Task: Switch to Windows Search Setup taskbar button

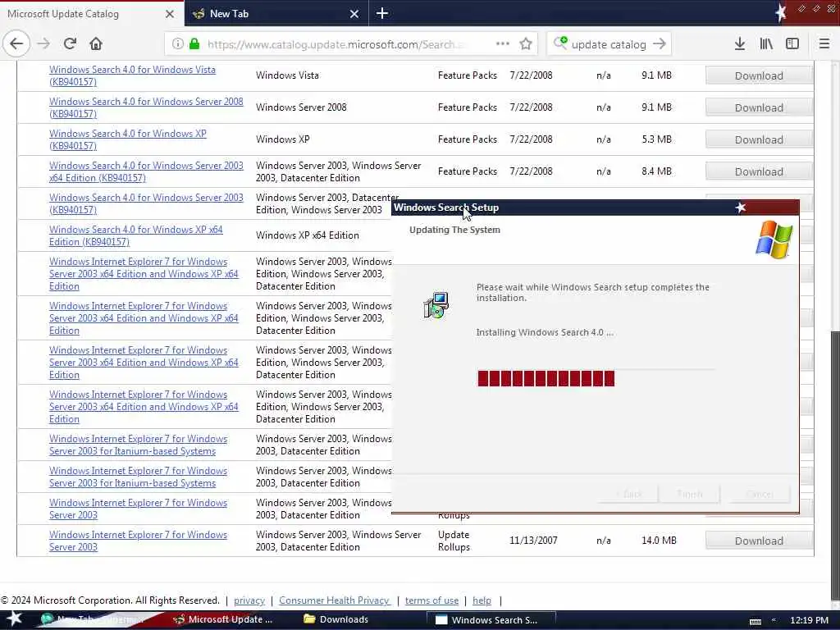Action: [x=491, y=620]
